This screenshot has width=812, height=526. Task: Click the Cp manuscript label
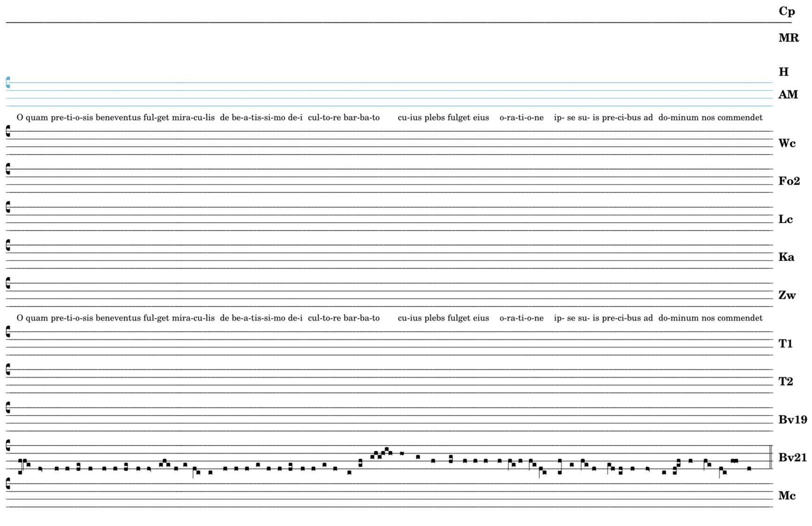[x=787, y=11]
